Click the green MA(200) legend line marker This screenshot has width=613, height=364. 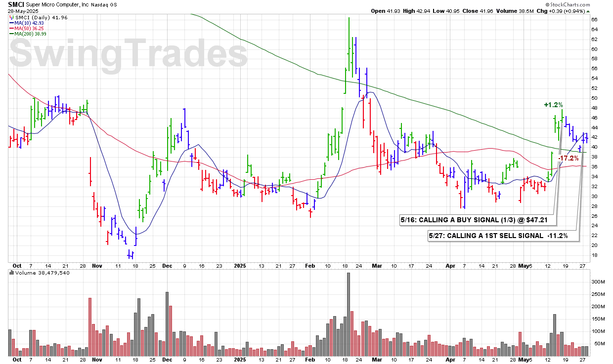[12, 34]
